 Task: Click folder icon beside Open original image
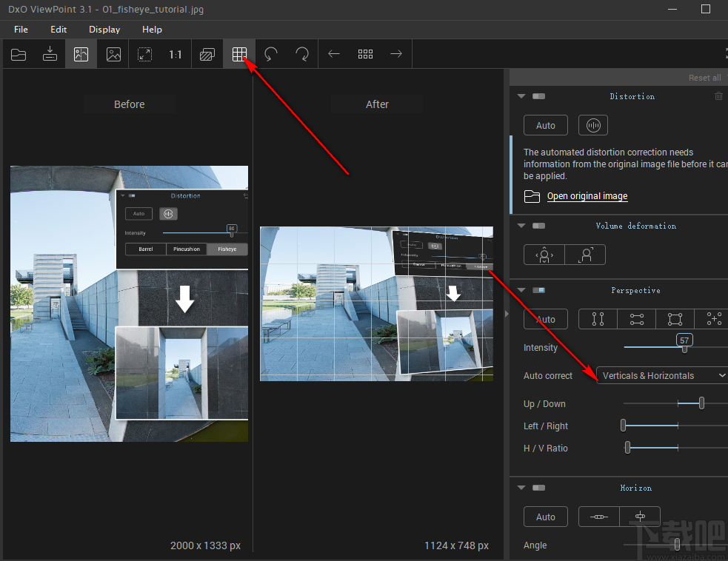(532, 196)
